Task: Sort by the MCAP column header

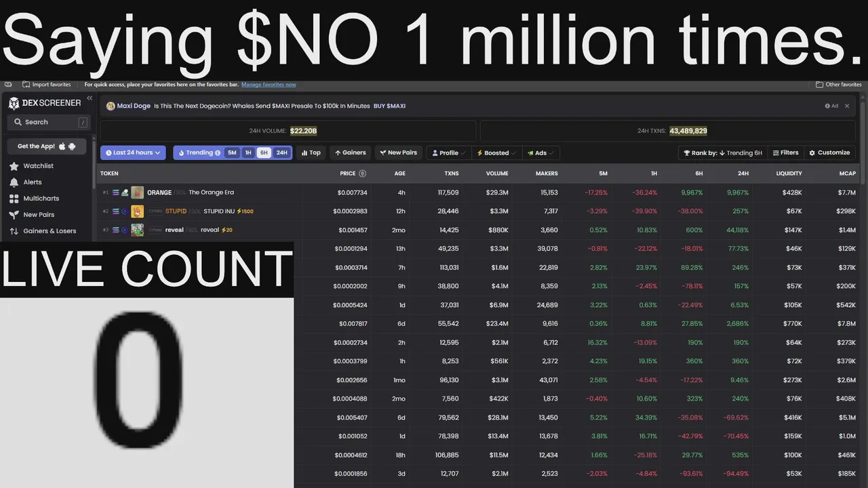Action: (x=848, y=174)
